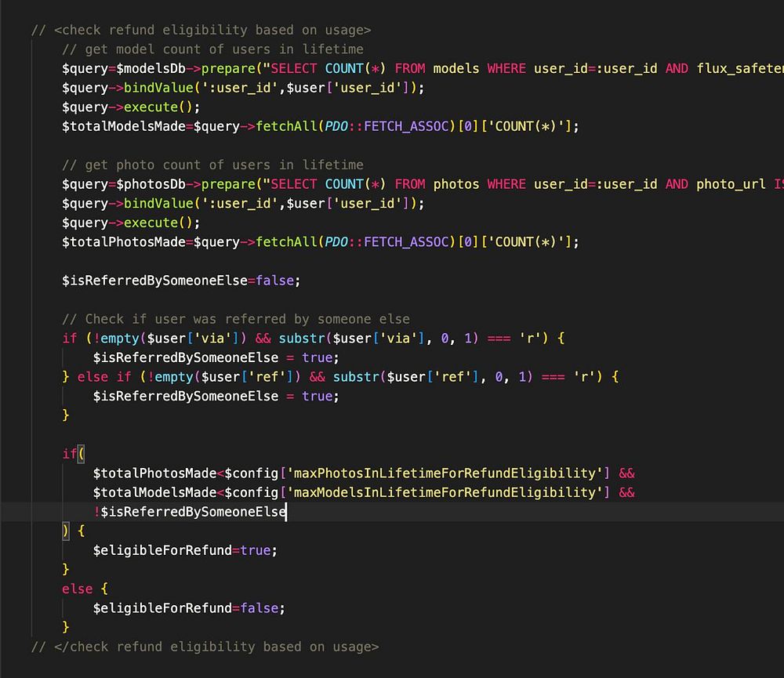784x678 pixels.
Task: Click '$modelsDb' in the first prepare statement
Action: (151, 68)
